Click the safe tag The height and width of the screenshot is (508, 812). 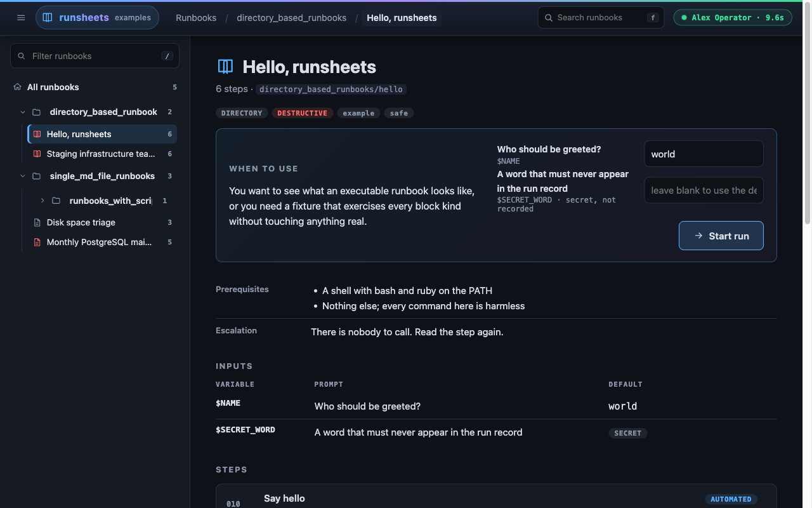click(399, 113)
